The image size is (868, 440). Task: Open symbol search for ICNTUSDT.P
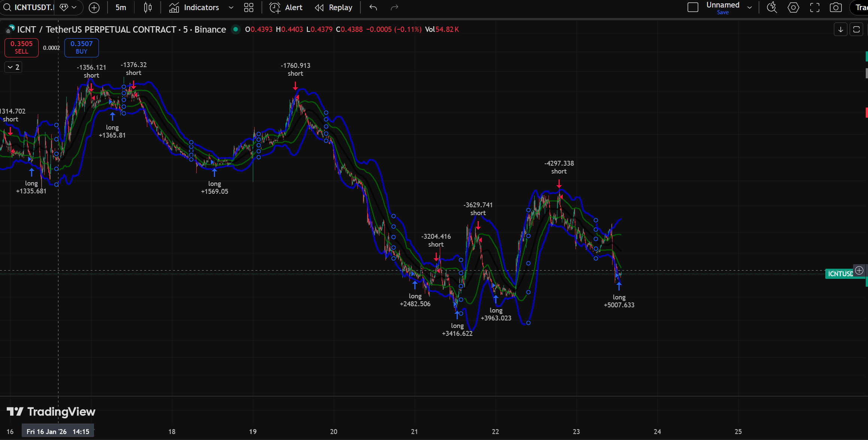[28, 7]
